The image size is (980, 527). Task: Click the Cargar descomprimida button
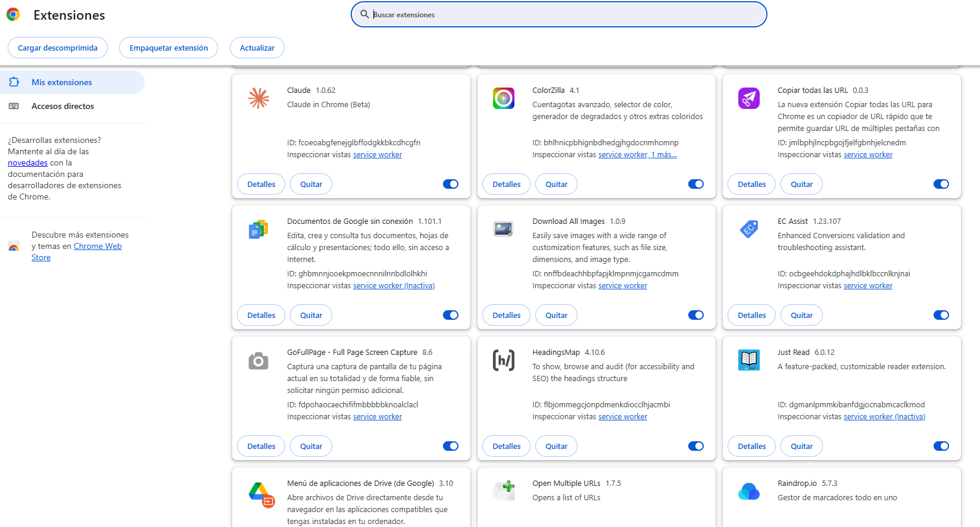click(x=58, y=48)
